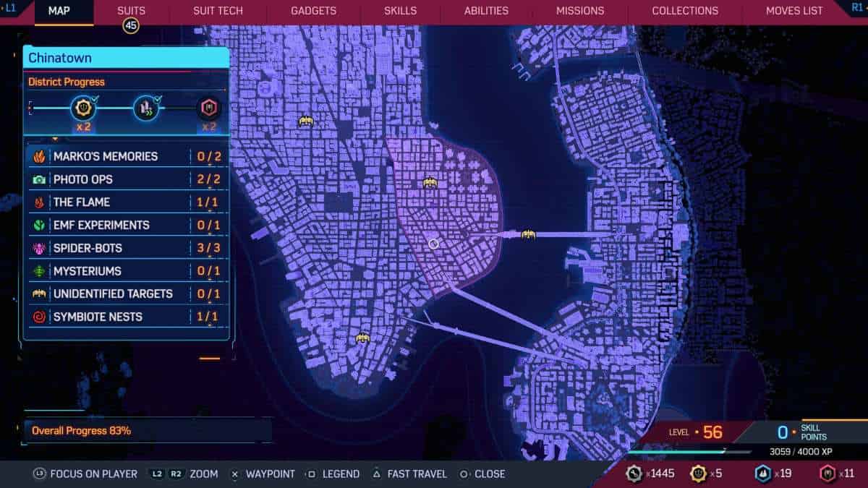
Task: Select the unidentified target marker inside highlighted Chinatown
Action: click(430, 182)
